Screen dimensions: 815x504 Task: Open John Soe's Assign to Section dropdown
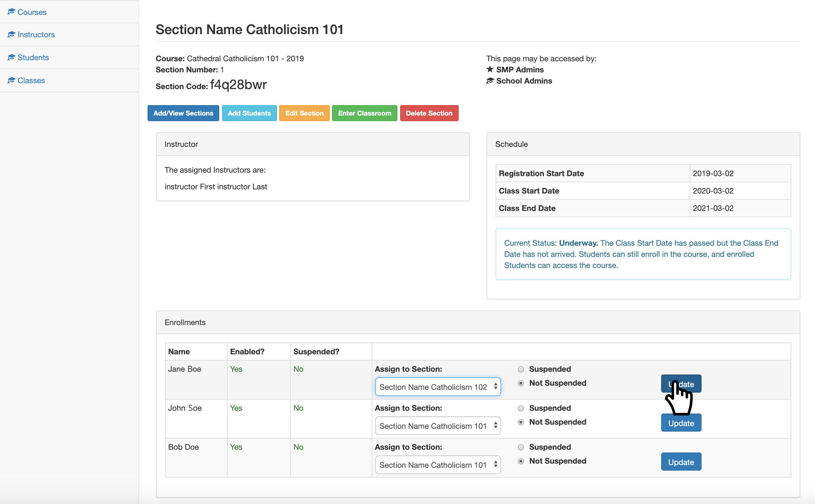click(438, 426)
